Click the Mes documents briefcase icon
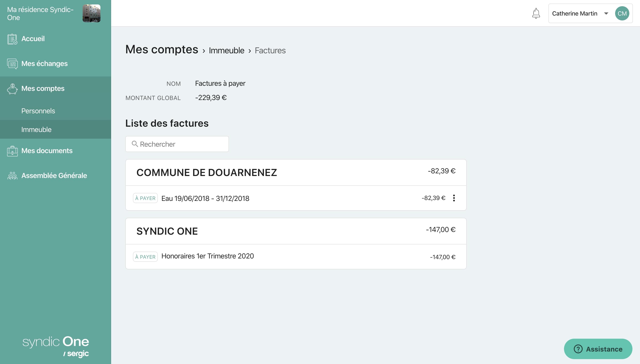This screenshot has width=640, height=364. coord(12,151)
